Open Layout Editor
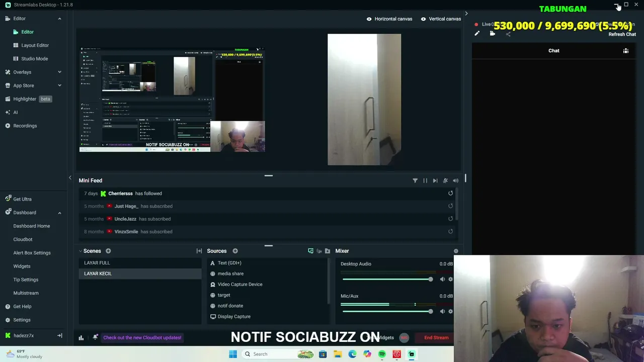Image resolution: width=644 pixels, height=362 pixels. [x=35, y=45]
